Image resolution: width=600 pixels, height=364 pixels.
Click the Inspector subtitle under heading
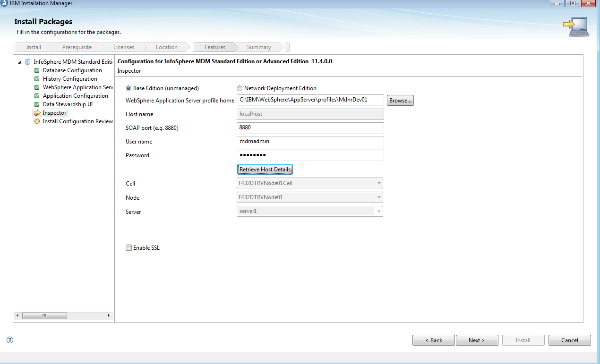point(129,71)
